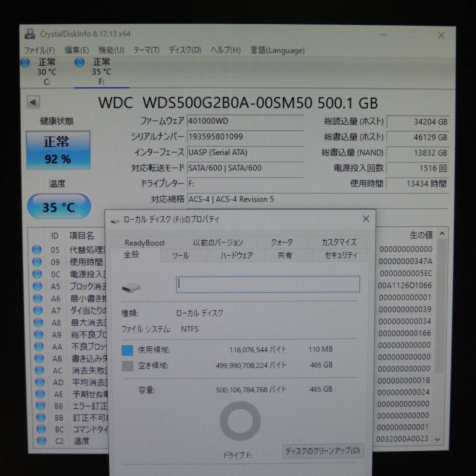Switch to the カスタマイズ tab
Screen dimensions: 476x476
pyautogui.click(x=339, y=242)
